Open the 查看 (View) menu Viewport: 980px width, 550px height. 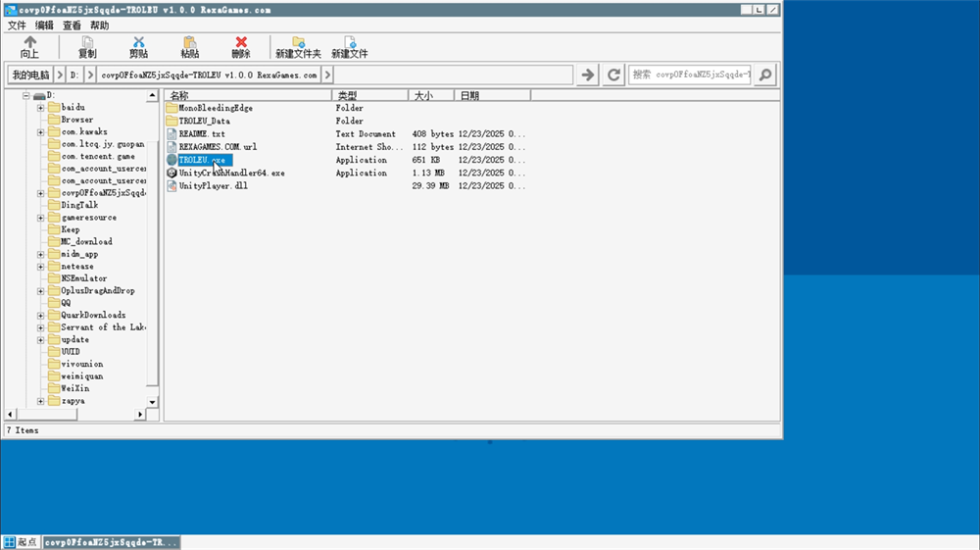[73, 25]
